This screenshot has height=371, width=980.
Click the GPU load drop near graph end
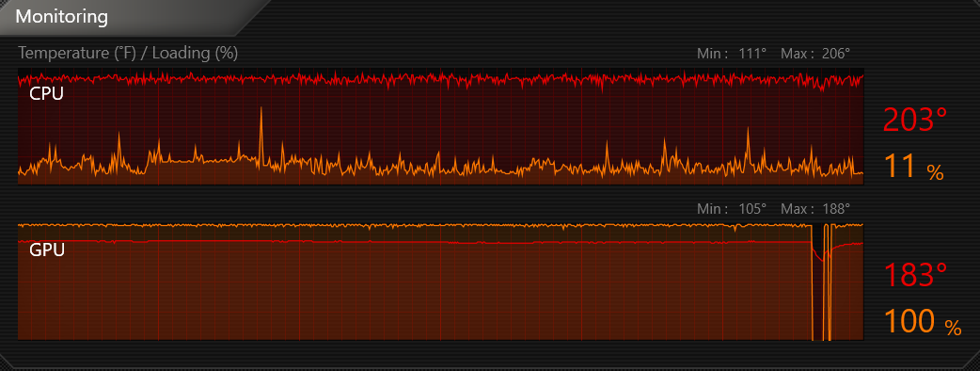pyautogui.click(x=821, y=282)
